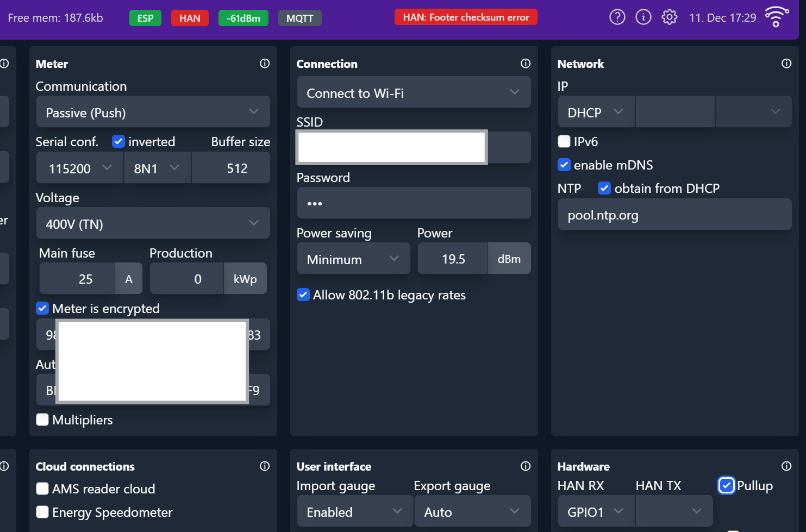Click the pool.ntp.org NTP server field
This screenshot has height=532, width=806.
tap(674, 215)
